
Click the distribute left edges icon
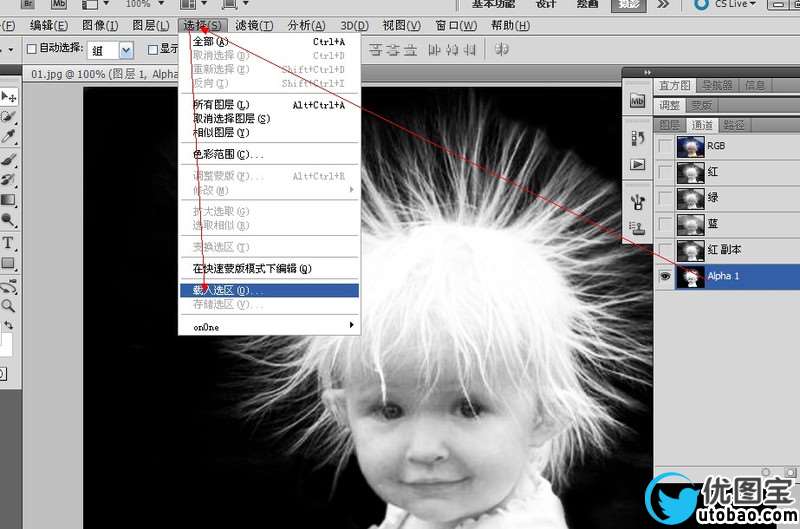[434, 49]
